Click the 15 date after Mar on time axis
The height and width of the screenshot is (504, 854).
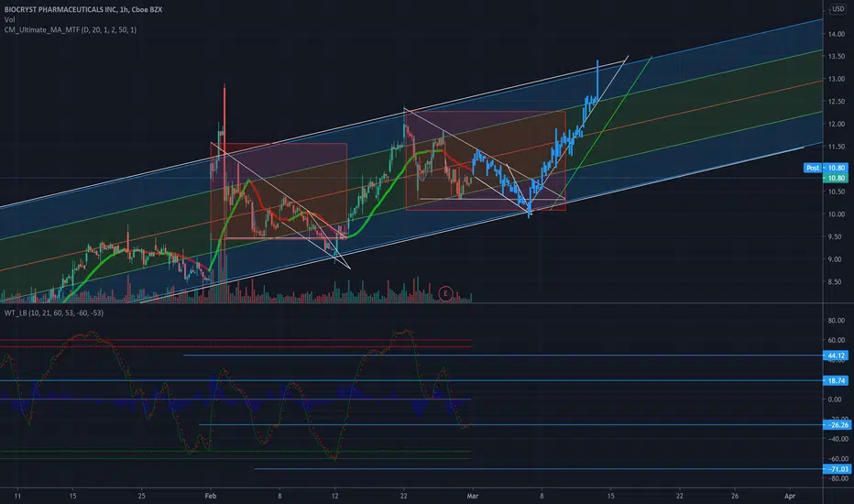click(610, 496)
